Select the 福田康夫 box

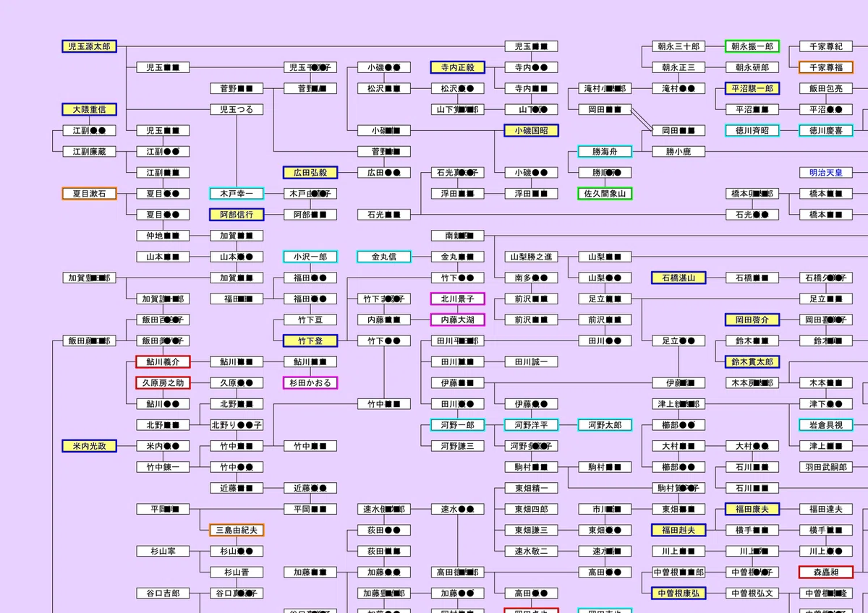[x=752, y=509]
